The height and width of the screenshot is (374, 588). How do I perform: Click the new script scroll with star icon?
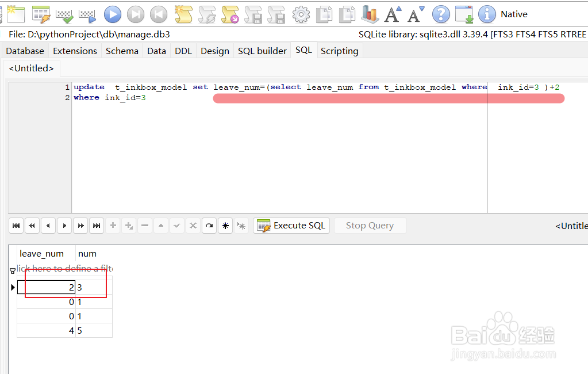pos(183,14)
